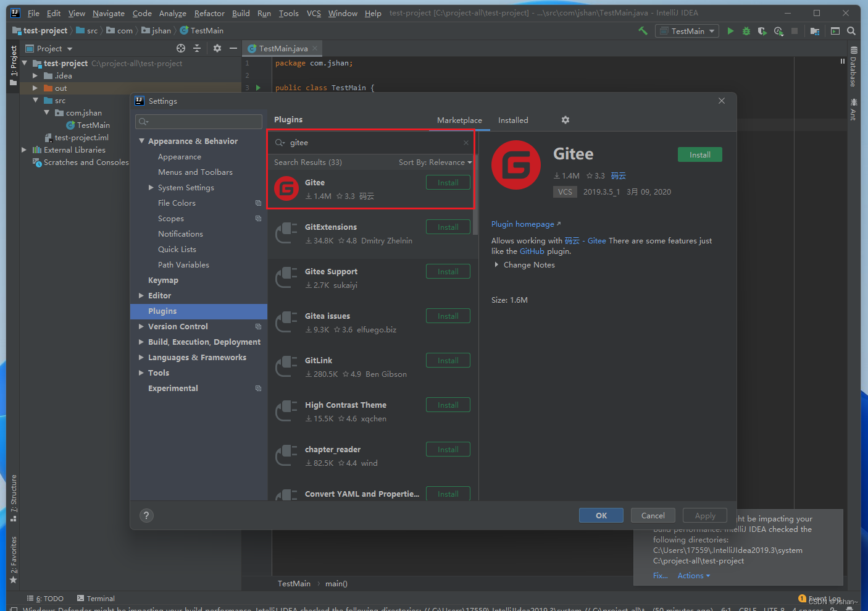The image size is (868, 611).
Task: Toggle the 1: Project side tab
Action: click(x=14, y=67)
